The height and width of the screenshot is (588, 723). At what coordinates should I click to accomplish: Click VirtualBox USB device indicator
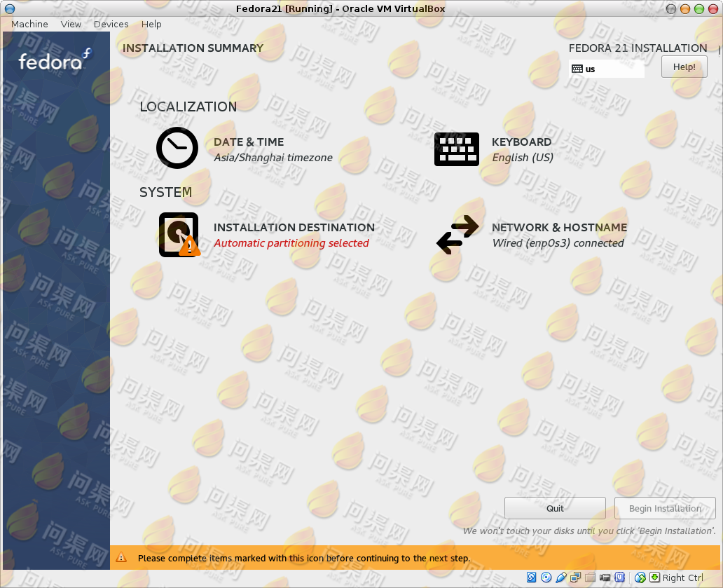[560, 577]
